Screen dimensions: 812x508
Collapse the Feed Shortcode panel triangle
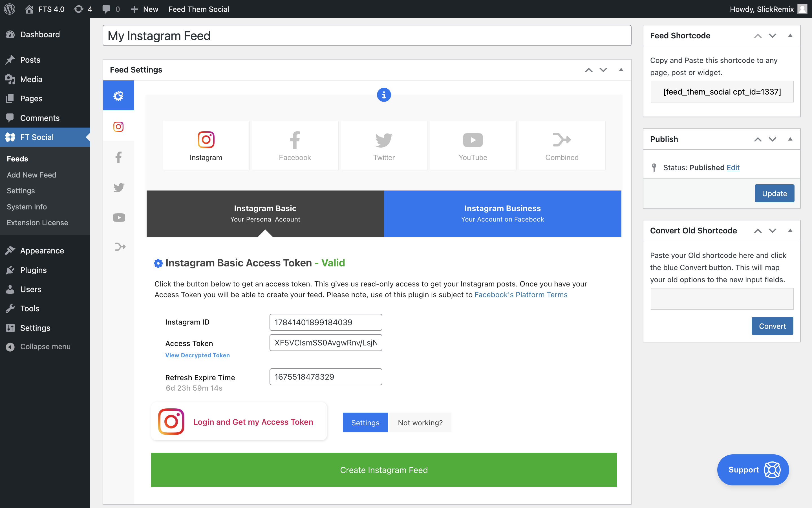tap(790, 35)
